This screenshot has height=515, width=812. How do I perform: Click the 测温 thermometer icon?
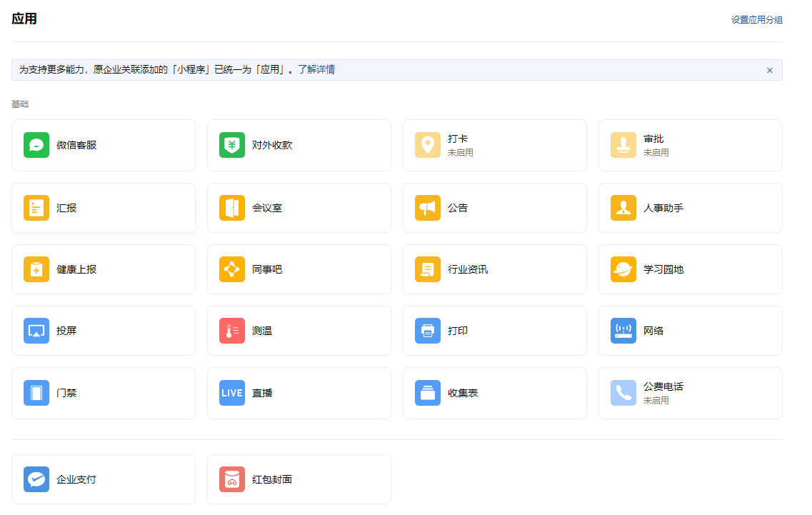232,331
